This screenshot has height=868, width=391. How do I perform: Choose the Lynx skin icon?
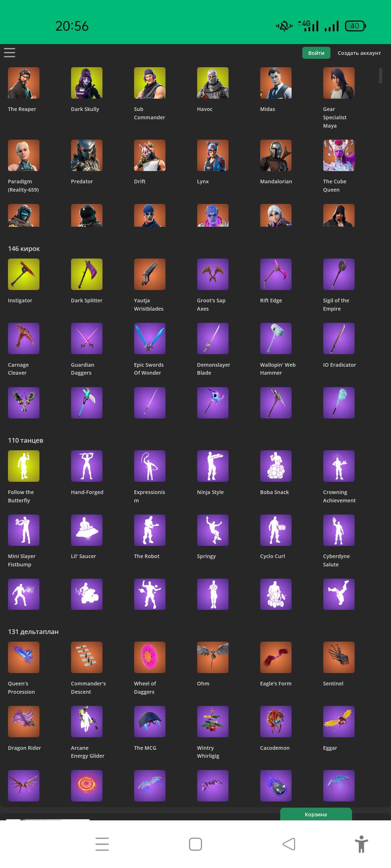coord(213,155)
